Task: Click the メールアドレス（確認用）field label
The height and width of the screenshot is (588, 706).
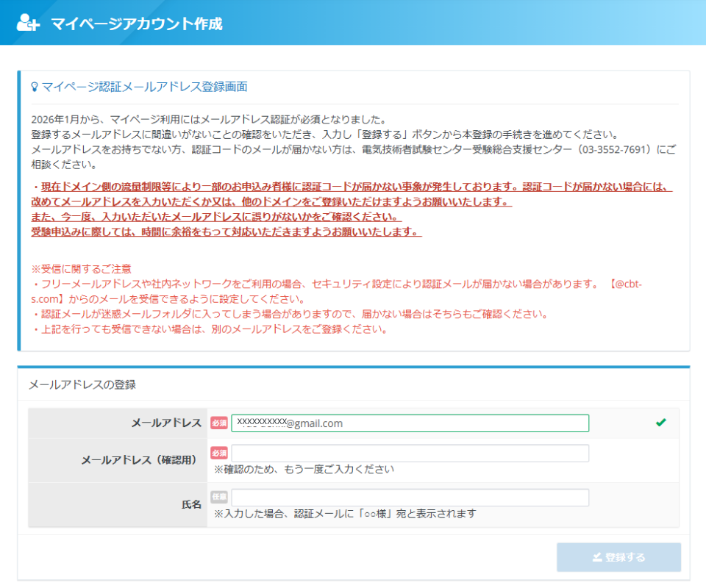Action: point(141,460)
